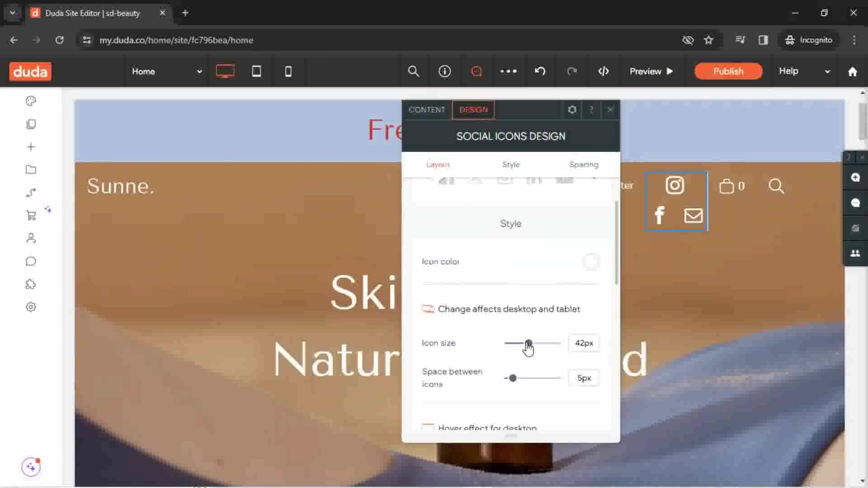Go to the Style section tab
Image resolution: width=868 pixels, height=488 pixels.
511,164
